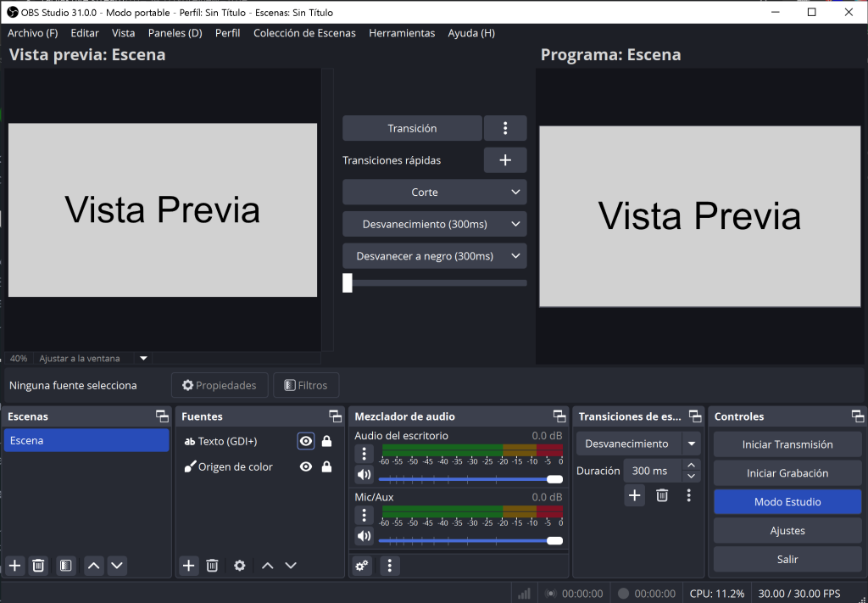Mute the Audio del escritorio channel
Image resolution: width=868 pixels, height=603 pixels.
pos(364,474)
